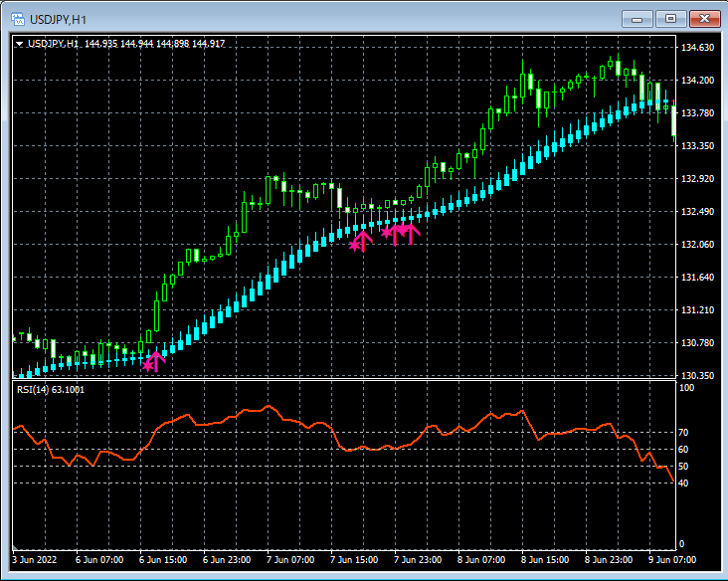Click the USDJPY,H1 window title text
Image resolution: width=728 pixels, height=581 pixels.
(x=58, y=20)
